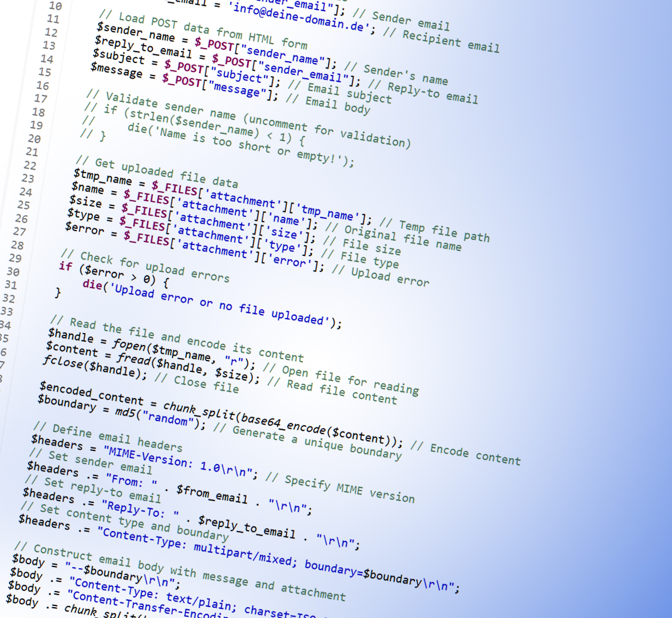Image resolution: width=672 pixels, height=618 pixels.
Task: Click the '// Load POST data from HTML form' comment
Action: pos(203,30)
